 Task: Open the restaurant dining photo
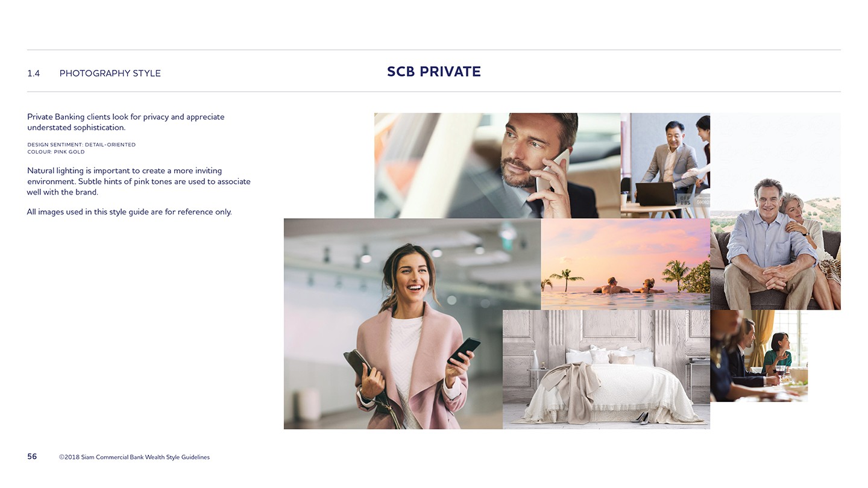click(759, 355)
